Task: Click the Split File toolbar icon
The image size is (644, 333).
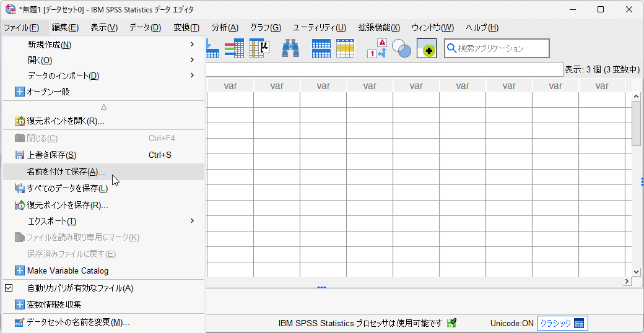Action: (x=321, y=48)
